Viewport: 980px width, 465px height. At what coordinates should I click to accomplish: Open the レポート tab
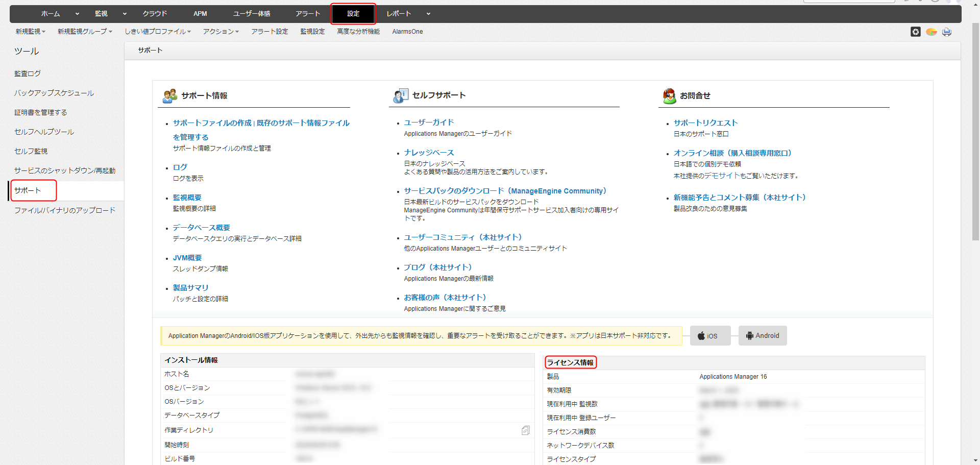tap(399, 14)
